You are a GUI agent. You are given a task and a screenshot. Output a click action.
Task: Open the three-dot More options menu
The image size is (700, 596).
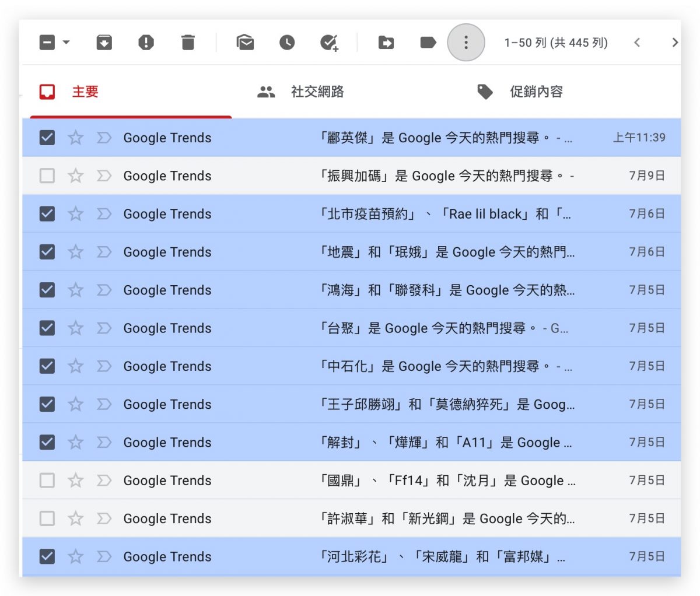(x=466, y=43)
